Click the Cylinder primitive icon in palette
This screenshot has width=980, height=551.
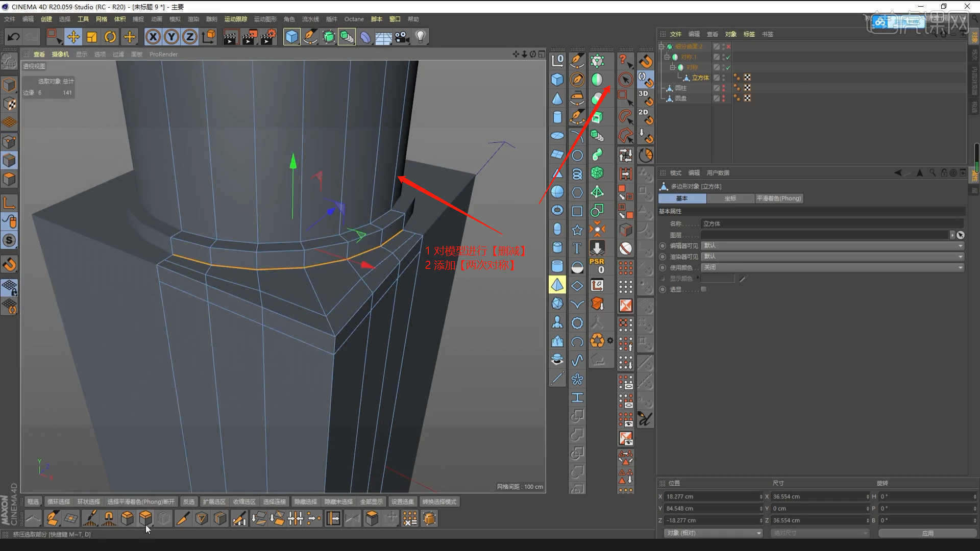557,117
